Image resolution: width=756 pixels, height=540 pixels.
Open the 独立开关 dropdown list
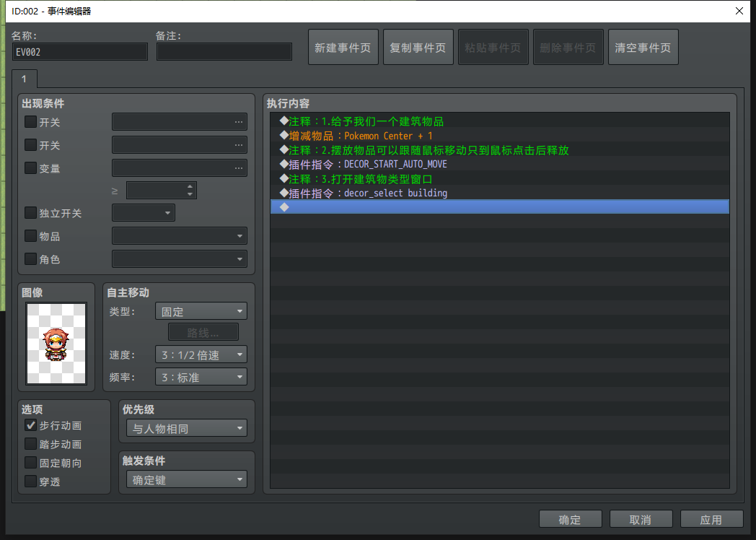click(144, 213)
